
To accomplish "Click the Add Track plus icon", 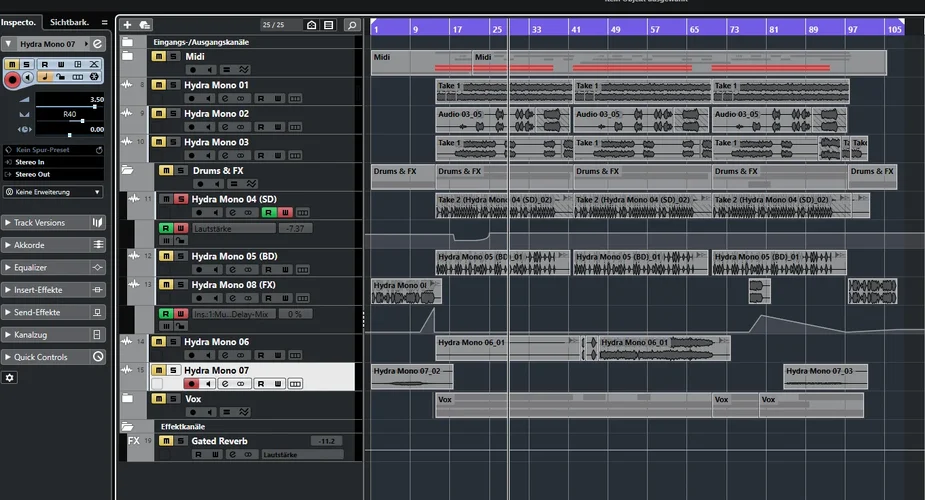I will tap(127, 25).
